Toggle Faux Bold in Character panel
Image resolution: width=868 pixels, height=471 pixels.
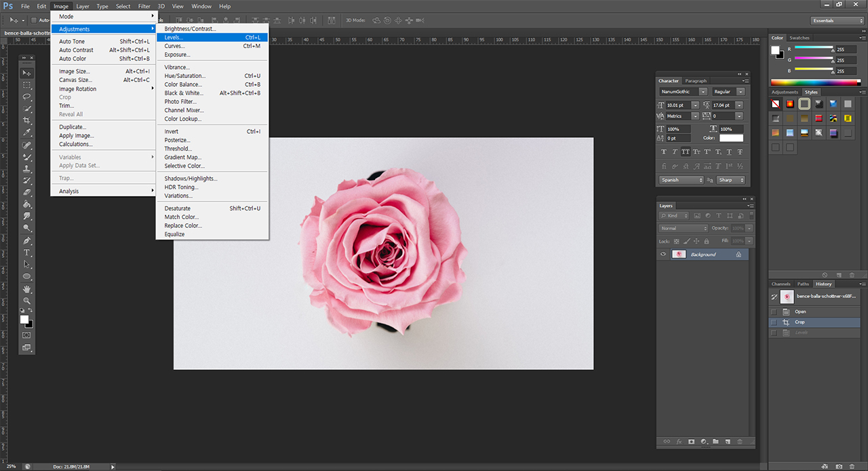coord(663,152)
